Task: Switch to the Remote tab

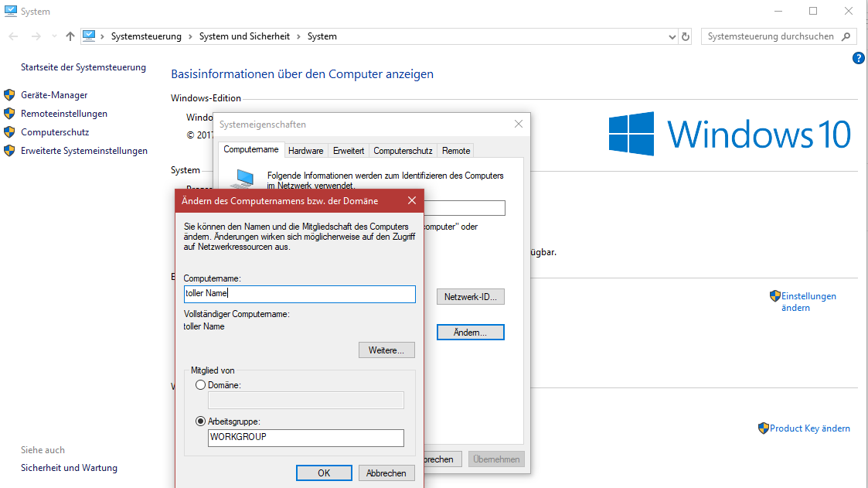Action: click(x=456, y=151)
